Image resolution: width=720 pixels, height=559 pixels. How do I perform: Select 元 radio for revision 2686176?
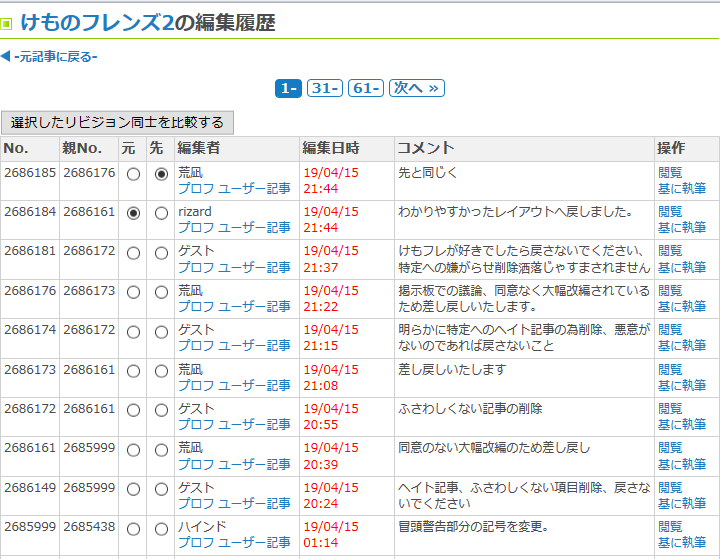click(x=134, y=293)
